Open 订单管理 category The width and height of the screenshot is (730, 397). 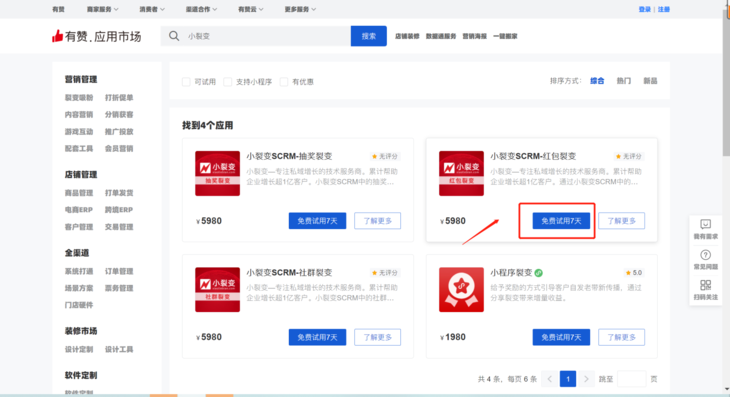coord(119,271)
